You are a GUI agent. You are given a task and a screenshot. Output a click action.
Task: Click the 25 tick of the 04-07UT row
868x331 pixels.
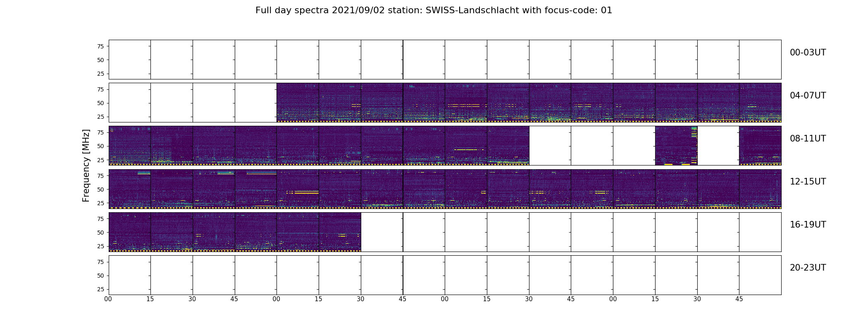tap(100, 117)
